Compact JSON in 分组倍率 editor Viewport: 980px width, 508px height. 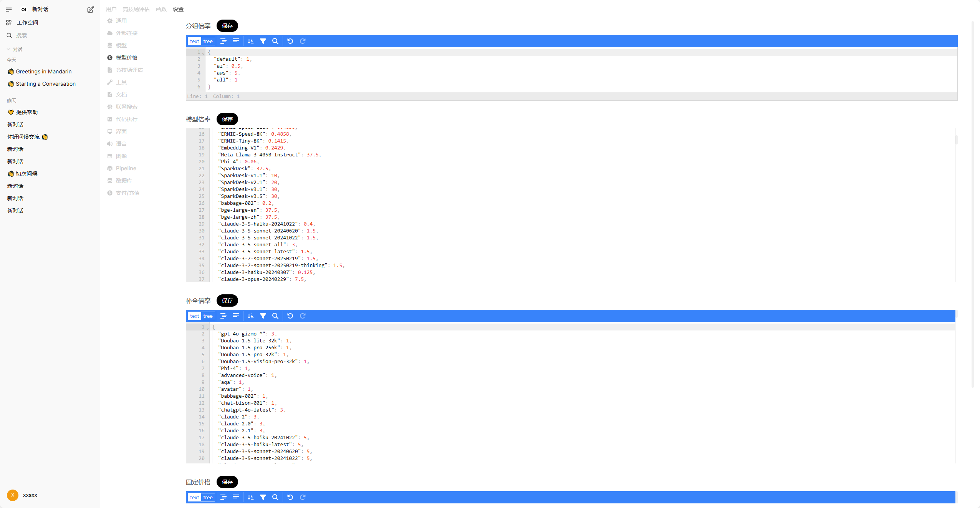[236, 41]
